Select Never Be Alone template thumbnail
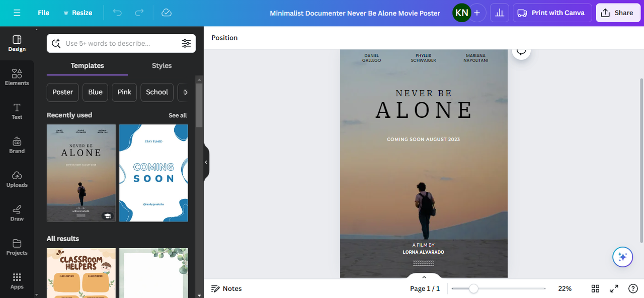 point(81,173)
